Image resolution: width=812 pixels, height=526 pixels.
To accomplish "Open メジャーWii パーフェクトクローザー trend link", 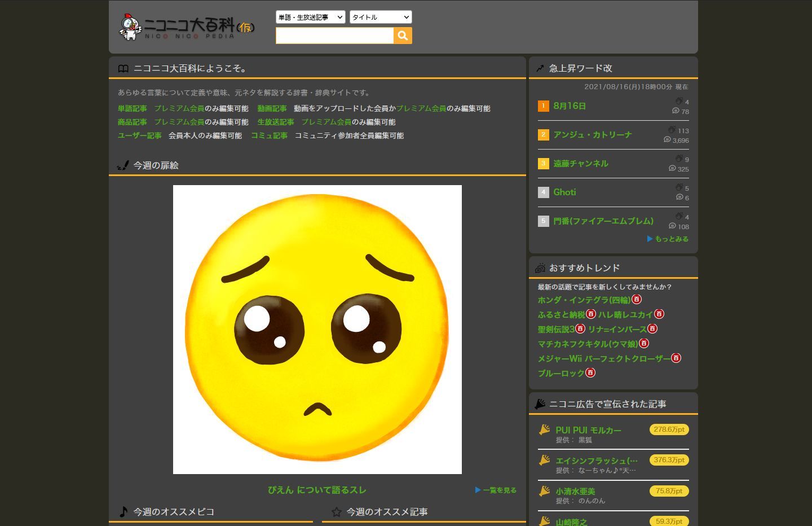I will 604,358.
